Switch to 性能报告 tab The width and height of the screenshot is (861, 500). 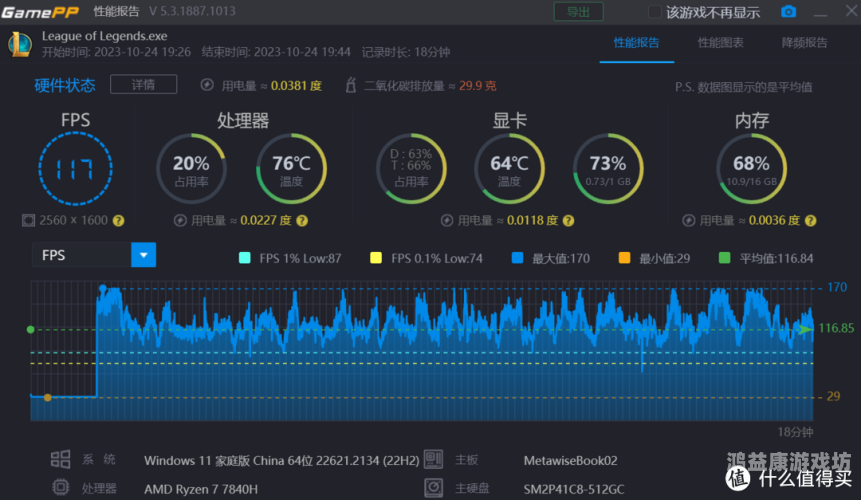click(636, 43)
